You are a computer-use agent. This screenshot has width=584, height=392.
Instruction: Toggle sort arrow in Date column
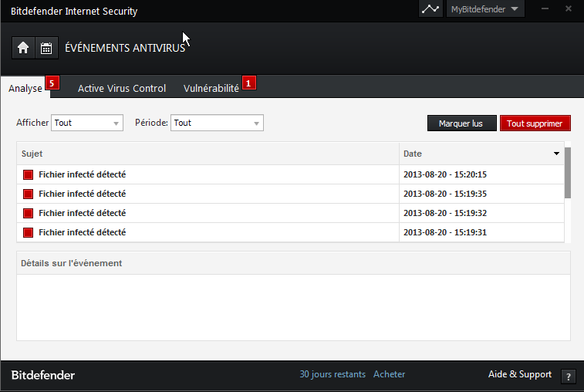tap(556, 154)
